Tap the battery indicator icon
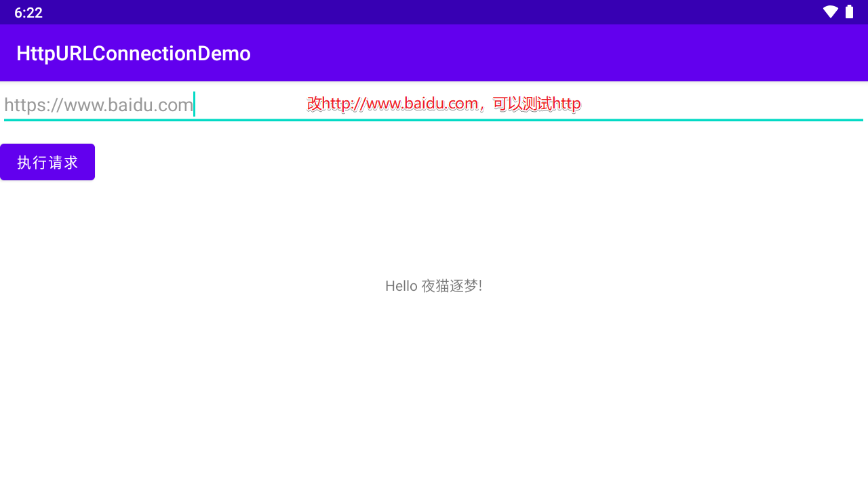The width and height of the screenshot is (868, 488). [849, 12]
